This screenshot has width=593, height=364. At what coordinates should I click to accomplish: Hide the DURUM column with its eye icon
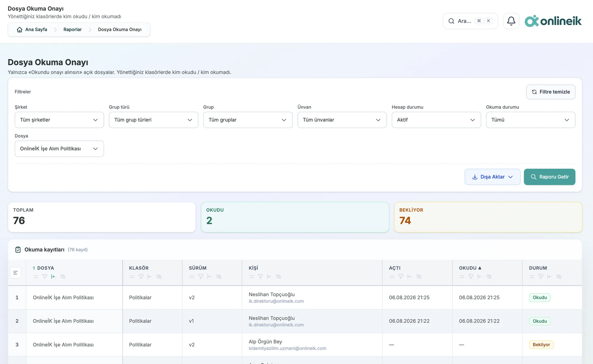(559, 277)
